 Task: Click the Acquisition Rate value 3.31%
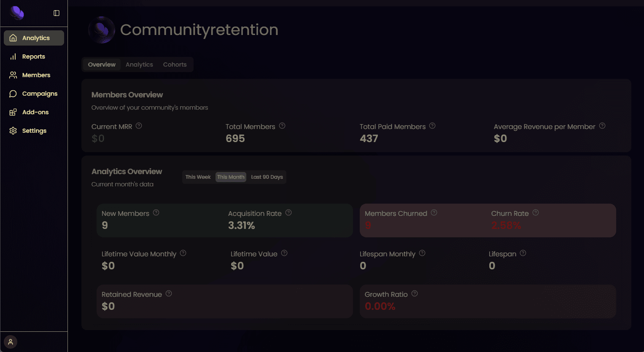(x=242, y=226)
